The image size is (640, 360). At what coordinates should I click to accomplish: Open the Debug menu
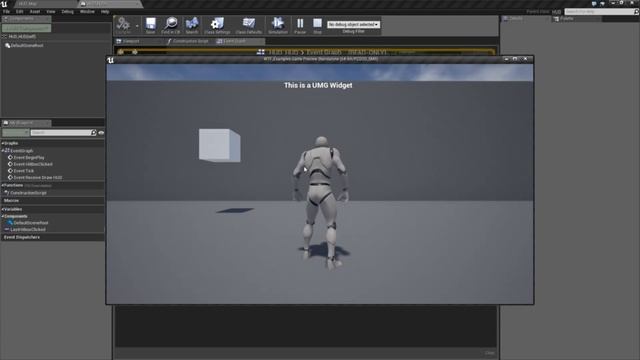tap(67, 11)
